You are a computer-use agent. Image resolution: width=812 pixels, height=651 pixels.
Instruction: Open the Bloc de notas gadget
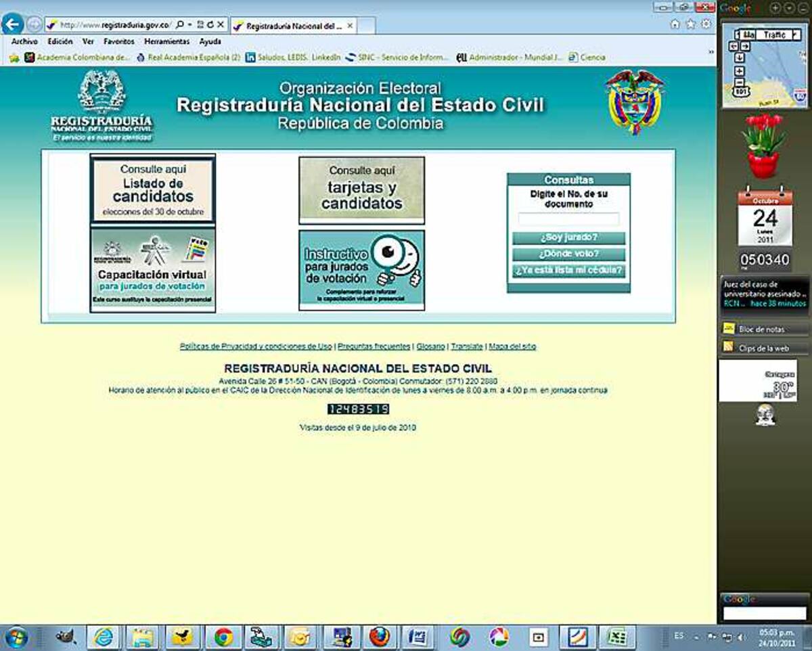point(765,329)
